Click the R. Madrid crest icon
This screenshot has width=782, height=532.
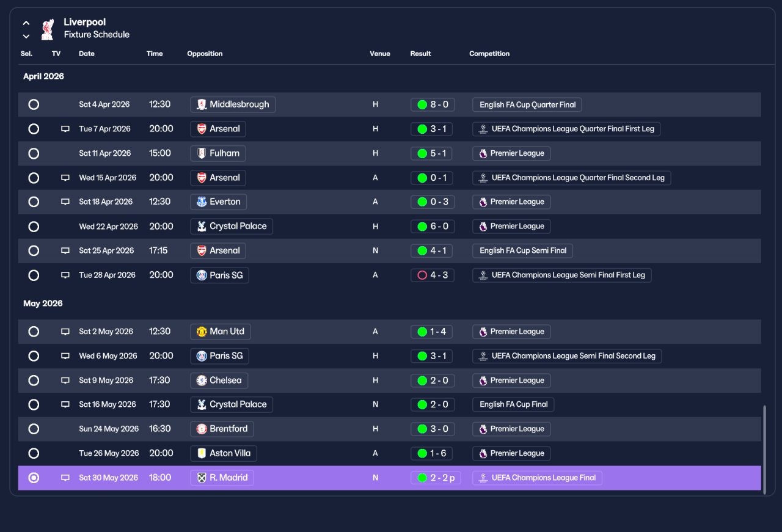click(202, 478)
